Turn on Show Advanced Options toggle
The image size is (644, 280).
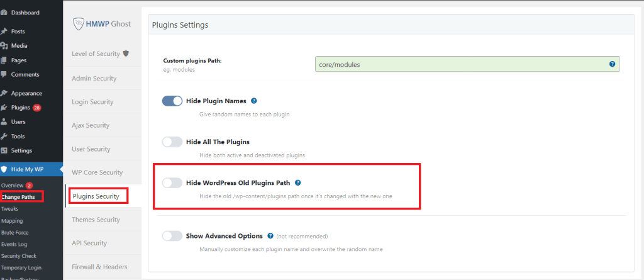172,236
